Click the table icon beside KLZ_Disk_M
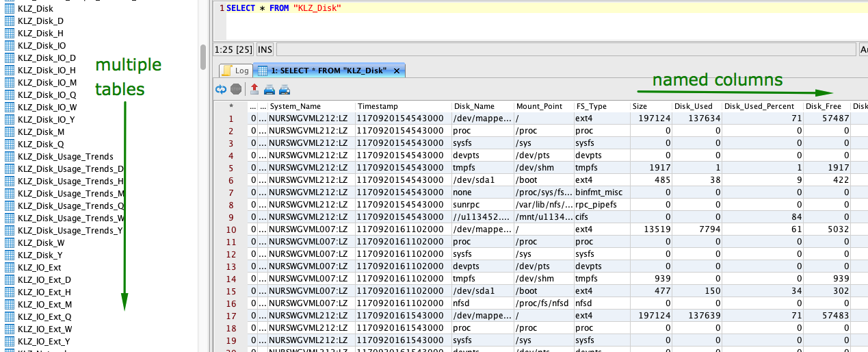The height and width of the screenshot is (352, 868). [x=10, y=131]
